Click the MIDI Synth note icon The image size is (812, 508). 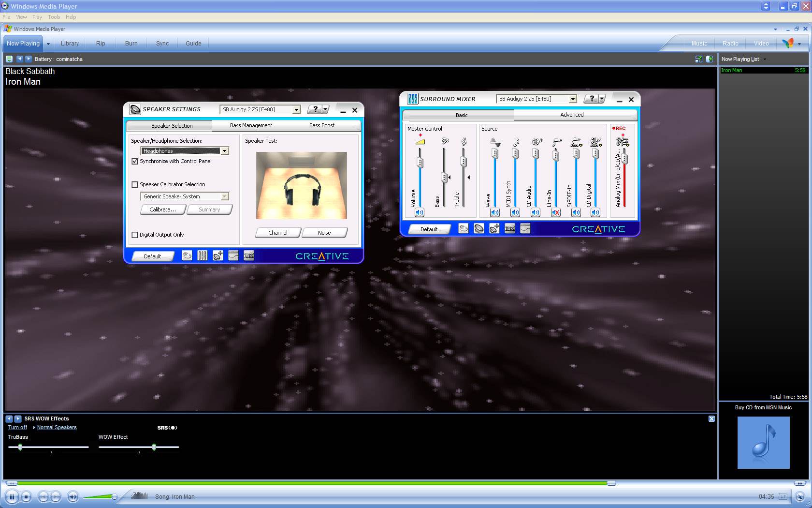516,142
